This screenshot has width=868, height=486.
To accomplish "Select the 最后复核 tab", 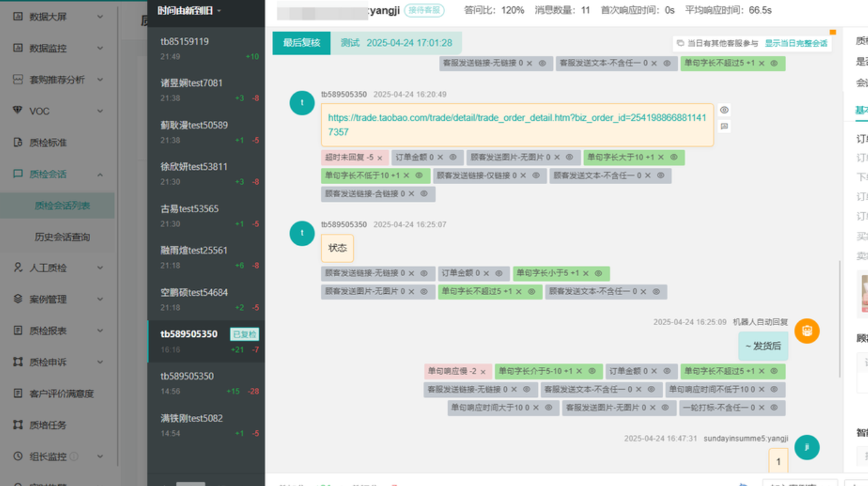I will pos(301,43).
